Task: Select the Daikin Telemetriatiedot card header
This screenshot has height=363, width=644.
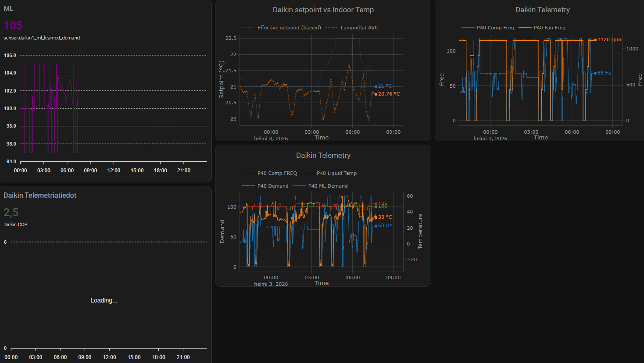Action: tap(40, 196)
